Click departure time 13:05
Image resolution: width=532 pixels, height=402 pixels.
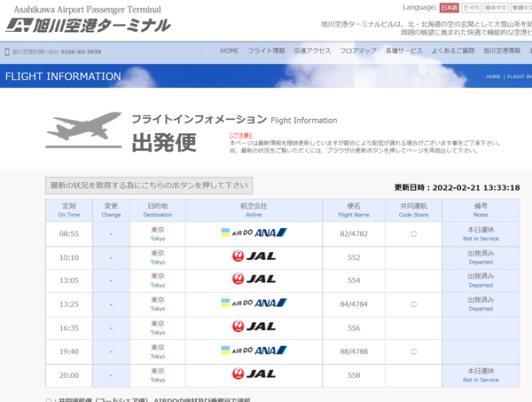coord(69,280)
